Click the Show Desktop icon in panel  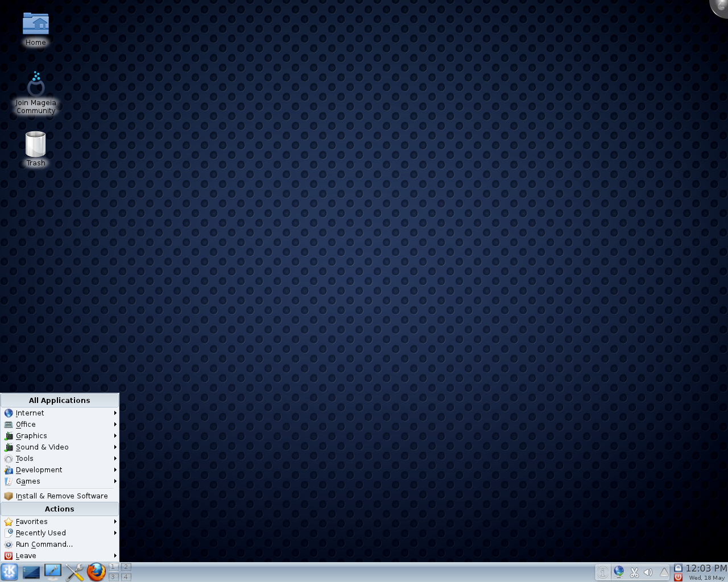click(31, 572)
